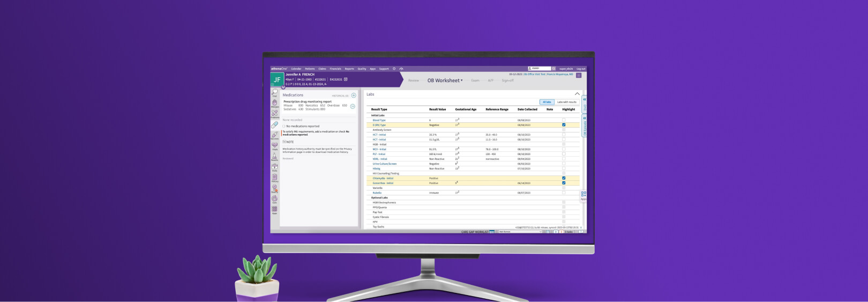This screenshot has height=302, width=868.
Task: Open the Vitals heart icon
Action: [x=274, y=145]
